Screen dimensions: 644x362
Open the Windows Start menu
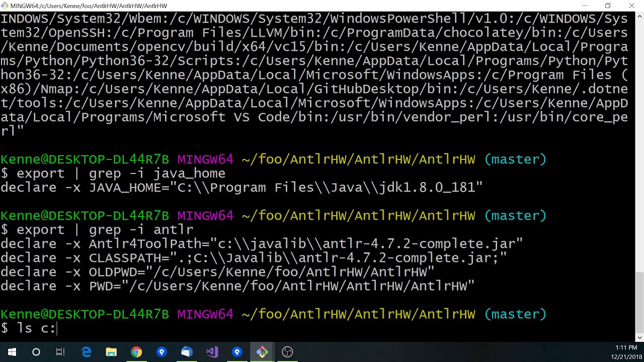coord(12,352)
